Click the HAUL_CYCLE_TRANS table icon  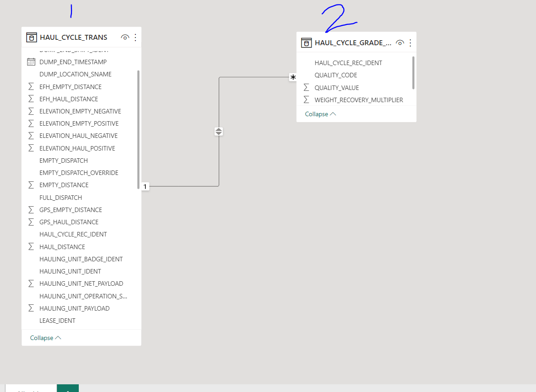tap(31, 37)
